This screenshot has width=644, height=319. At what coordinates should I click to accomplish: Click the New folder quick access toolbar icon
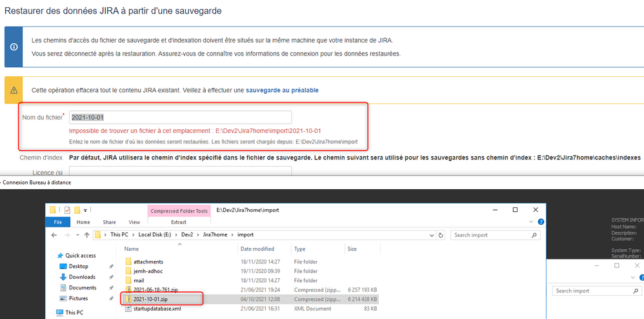coord(77,210)
